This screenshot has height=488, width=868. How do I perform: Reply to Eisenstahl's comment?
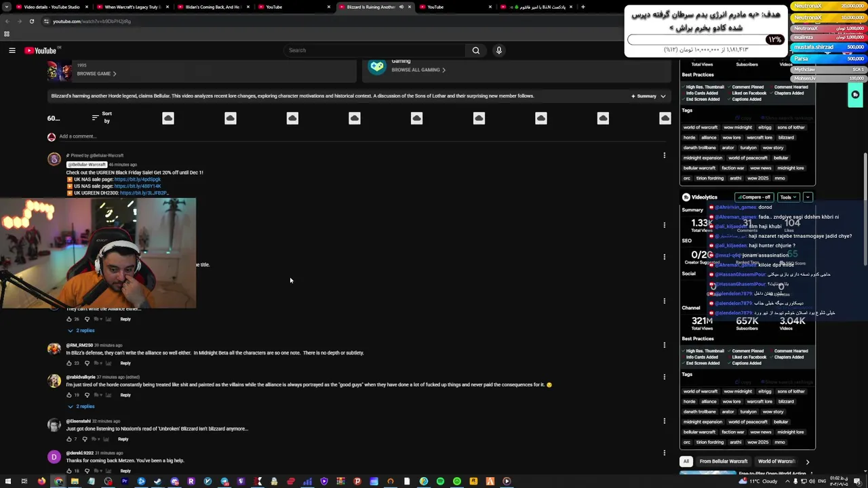pyautogui.click(x=123, y=439)
